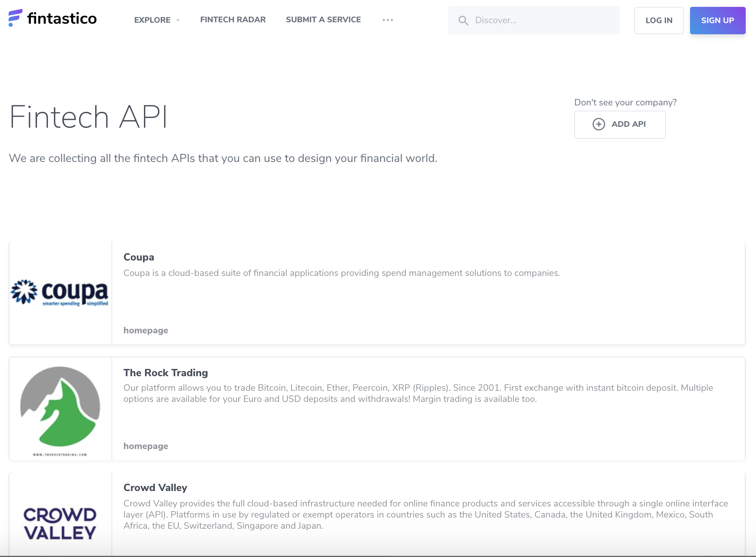Click the Add API button
The image size is (756, 557).
click(x=620, y=124)
